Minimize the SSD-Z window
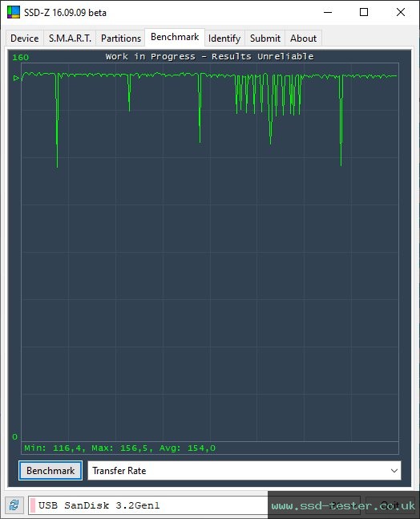The width and height of the screenshot is (420, 519). click(x=328, y=12)
